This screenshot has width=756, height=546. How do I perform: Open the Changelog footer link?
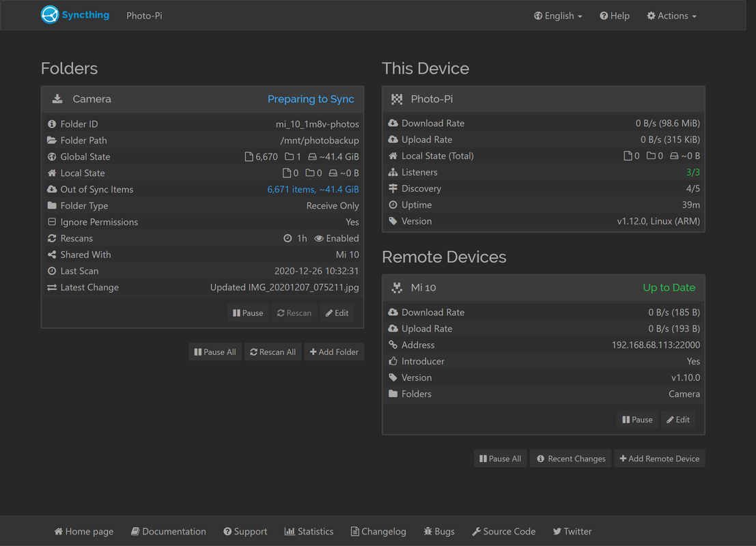click(x=378, y=531)
